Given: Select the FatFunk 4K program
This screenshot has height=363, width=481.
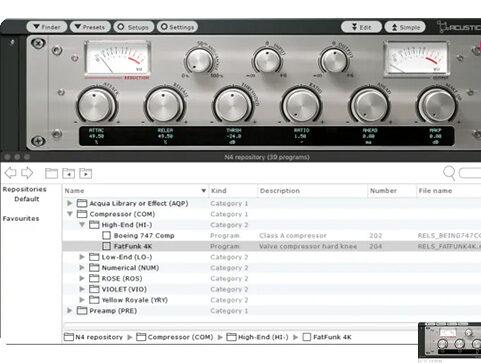Looking at the screenshot, I should tap(133, 246).
